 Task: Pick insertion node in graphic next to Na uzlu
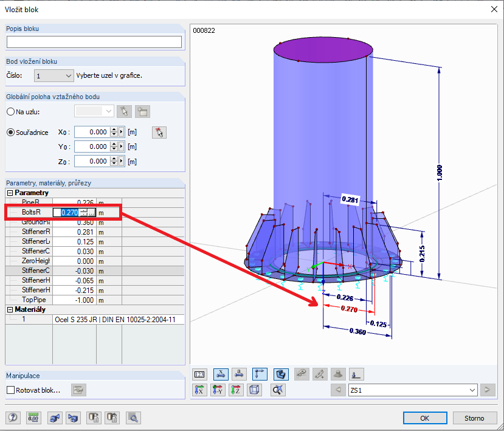[124, 112]
